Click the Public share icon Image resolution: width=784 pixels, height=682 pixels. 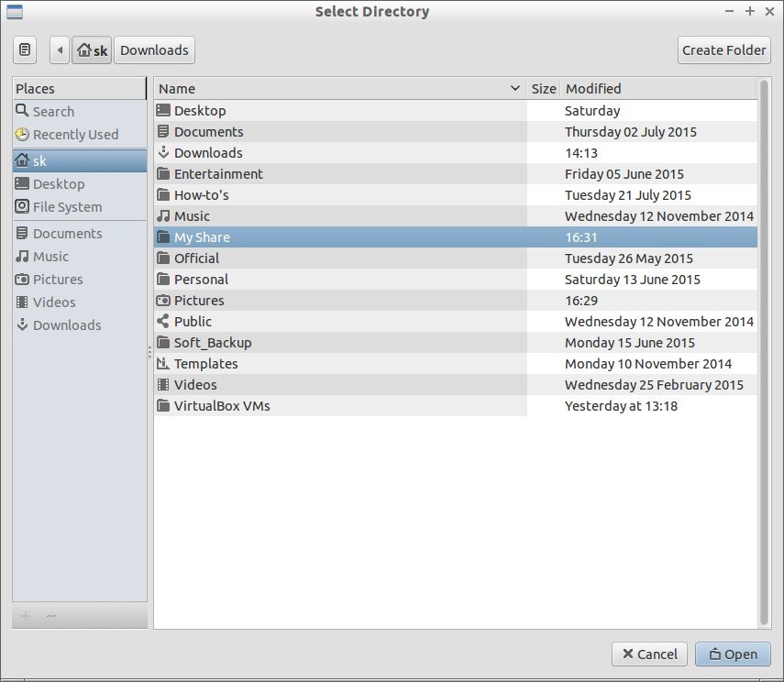click(x=163, y=321)
